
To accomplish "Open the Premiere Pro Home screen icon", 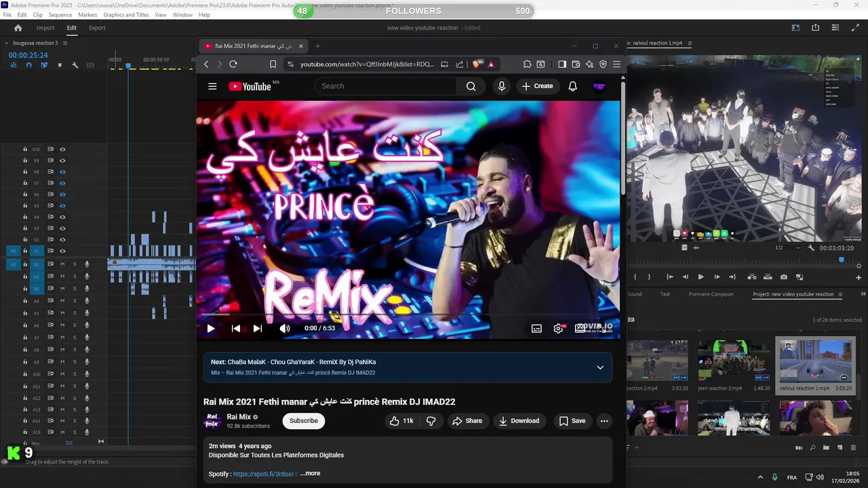I will (x=18, y=28).
